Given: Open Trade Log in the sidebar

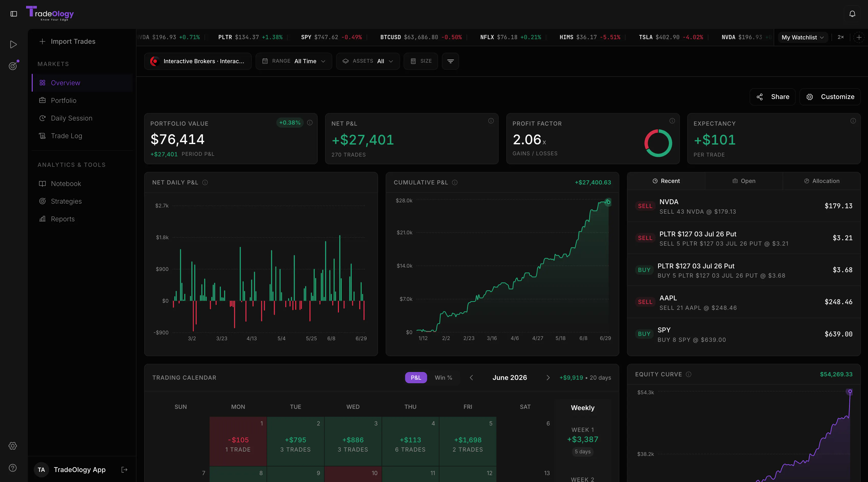Looking at the screenshot, I should [83, 136].
